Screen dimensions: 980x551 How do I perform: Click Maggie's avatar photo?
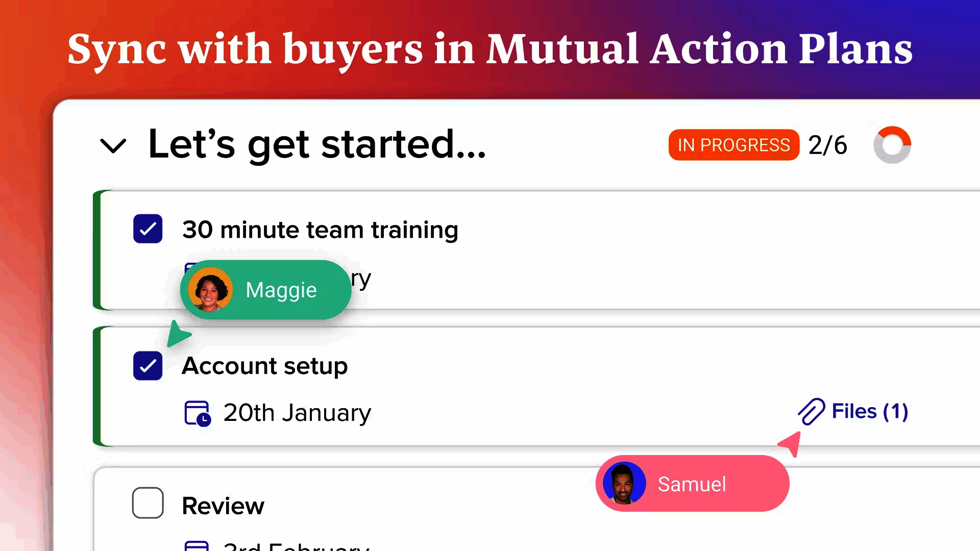(x=210, y=289)
